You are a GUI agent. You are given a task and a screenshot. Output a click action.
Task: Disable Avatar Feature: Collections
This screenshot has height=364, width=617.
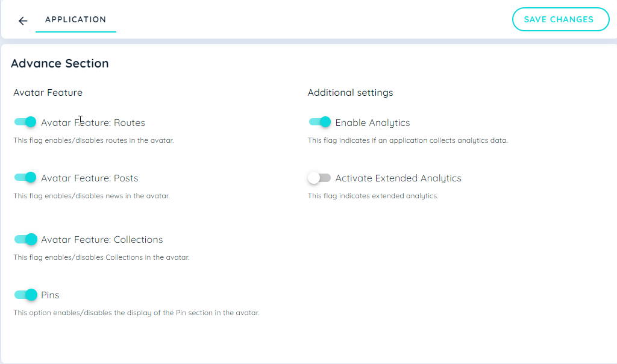pos(25,239)
